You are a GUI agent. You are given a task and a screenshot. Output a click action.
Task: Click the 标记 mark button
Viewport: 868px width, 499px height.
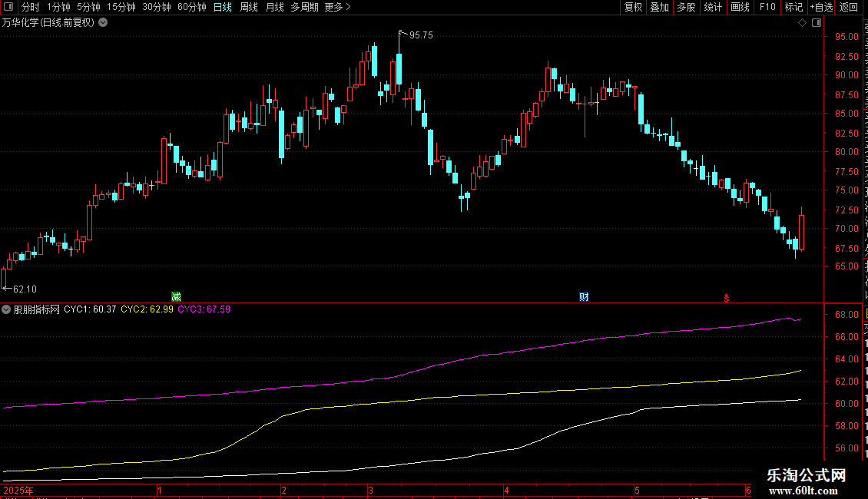pyautogui.click(x=793, y=7)
